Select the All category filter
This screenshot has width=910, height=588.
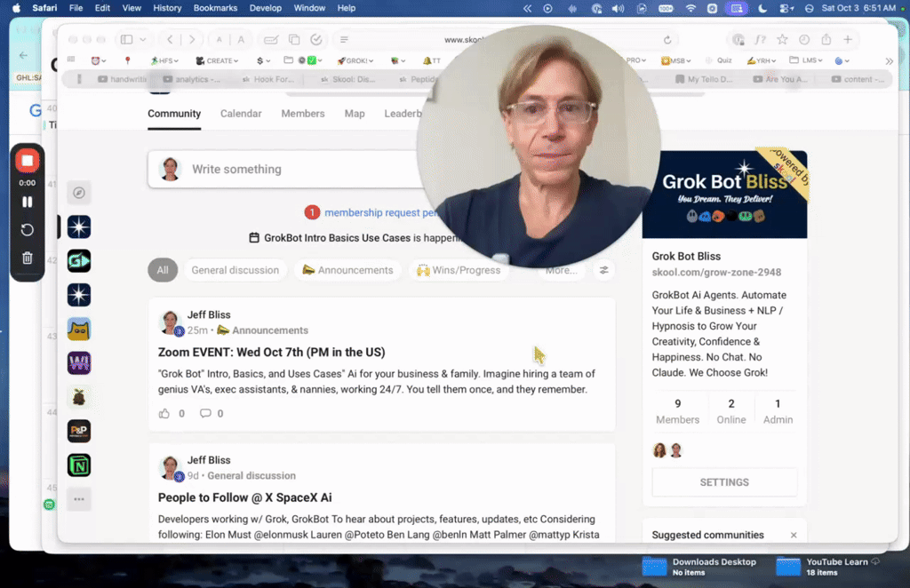[163, 270]
